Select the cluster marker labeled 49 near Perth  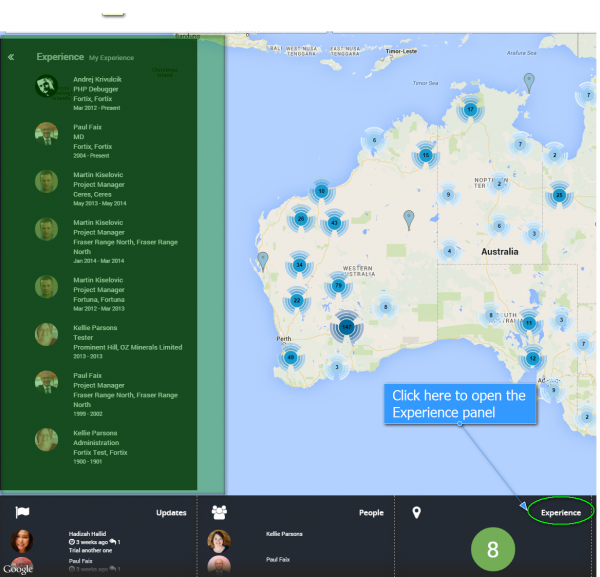(x=291, y=357)
